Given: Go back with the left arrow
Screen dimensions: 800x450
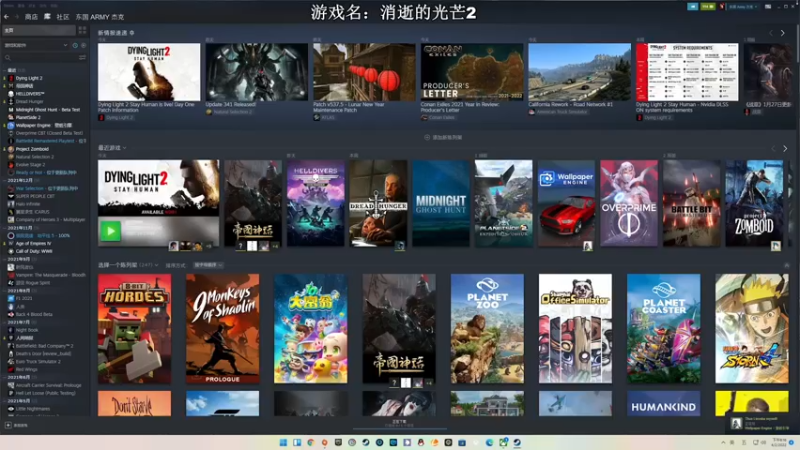Looking at the screenshot, I should (x=6, y=17).
